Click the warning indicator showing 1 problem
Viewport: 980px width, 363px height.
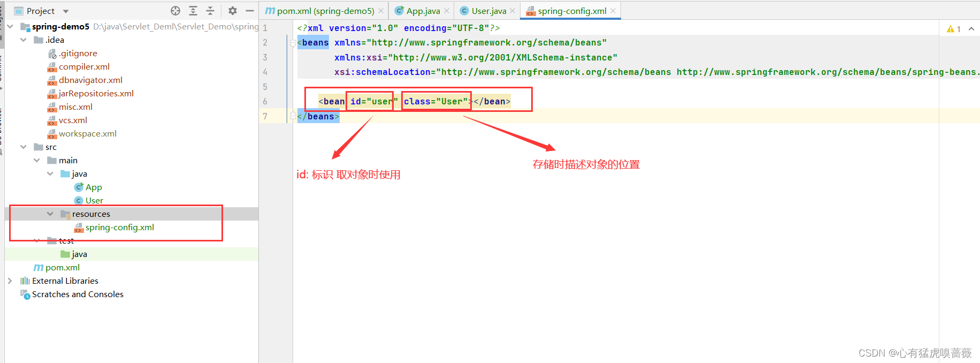954,29
